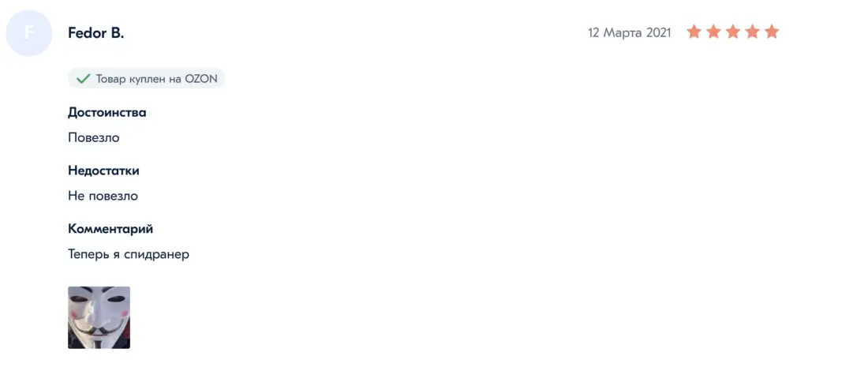Click the Достоинства heading
The width and height of the screenshot is (868, 371).
coord(107,112)
